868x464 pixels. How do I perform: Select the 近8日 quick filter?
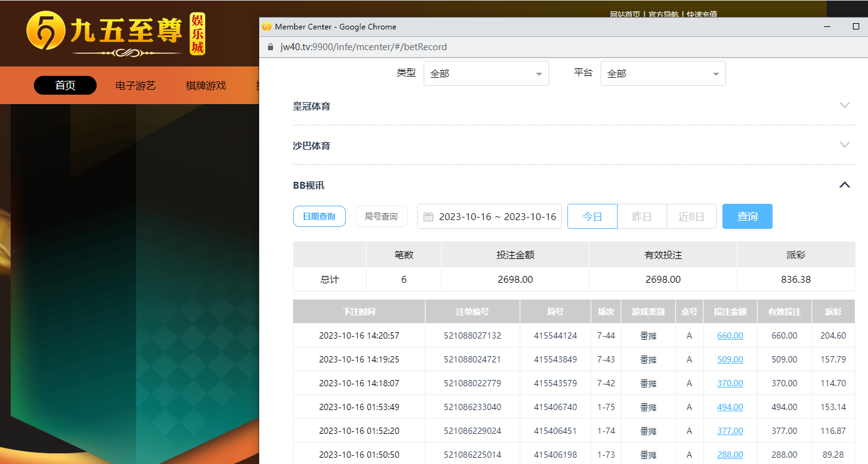(692, 216)
